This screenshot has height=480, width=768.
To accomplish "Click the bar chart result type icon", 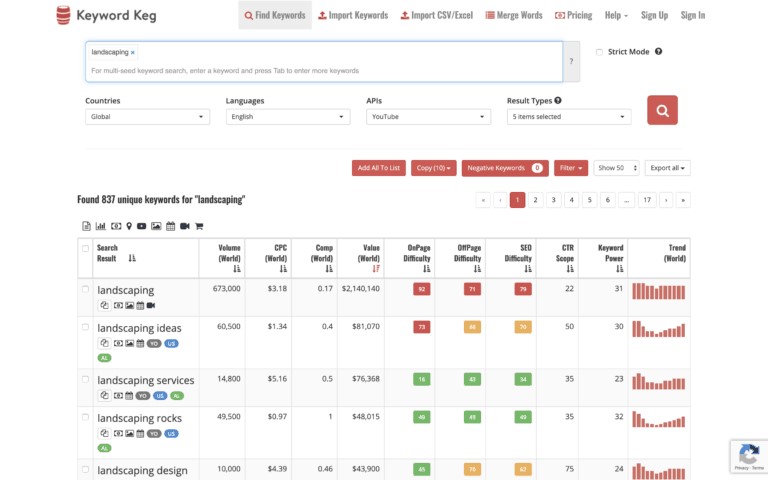I will (100, 226).
